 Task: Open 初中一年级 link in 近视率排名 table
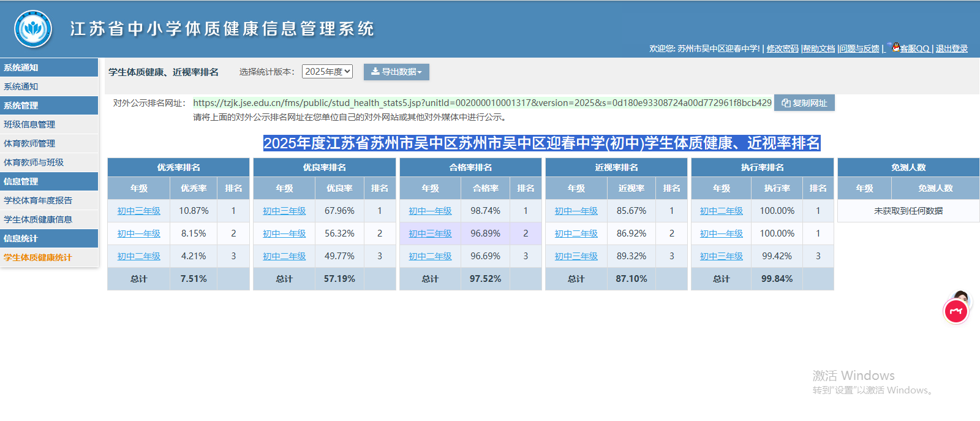[x=576, y=211]
